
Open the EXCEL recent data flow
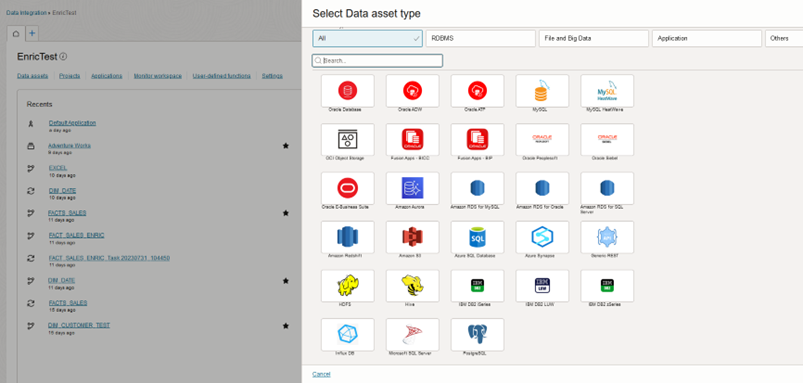[58, 168]
